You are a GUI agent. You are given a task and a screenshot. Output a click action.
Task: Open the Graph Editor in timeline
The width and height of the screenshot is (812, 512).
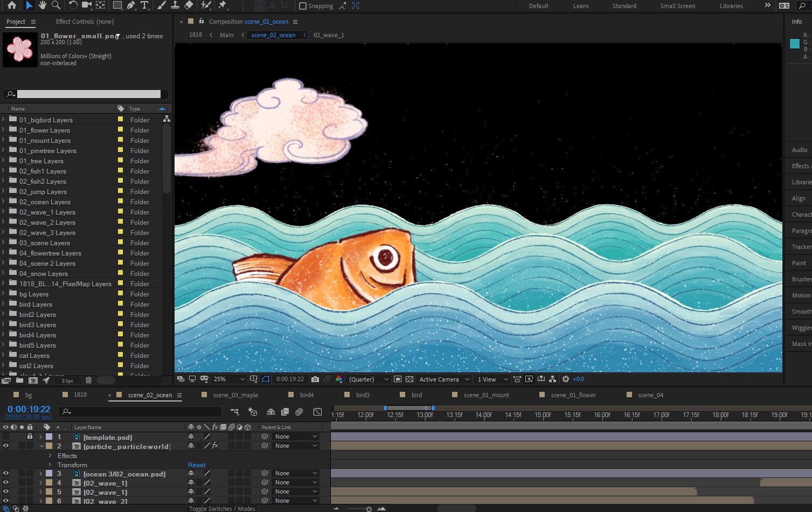pos(317,412)
